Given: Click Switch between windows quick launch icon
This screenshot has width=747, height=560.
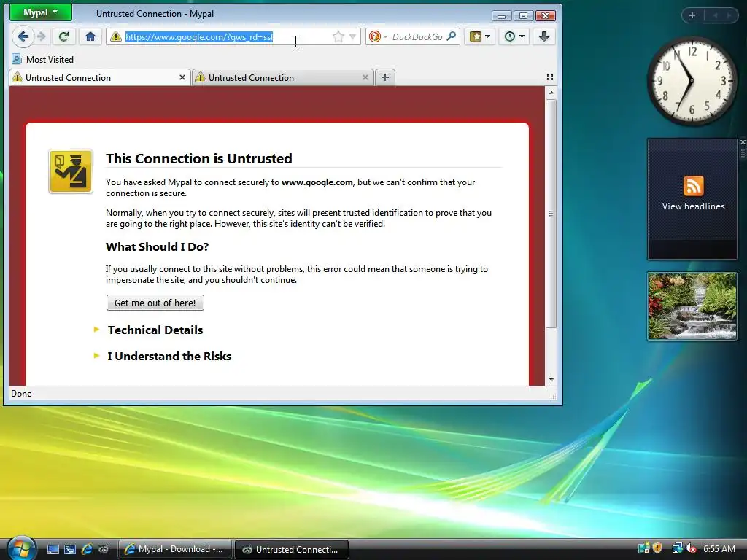Looking at the screenshot, I should pyautogui.click(x=70, y=549).
